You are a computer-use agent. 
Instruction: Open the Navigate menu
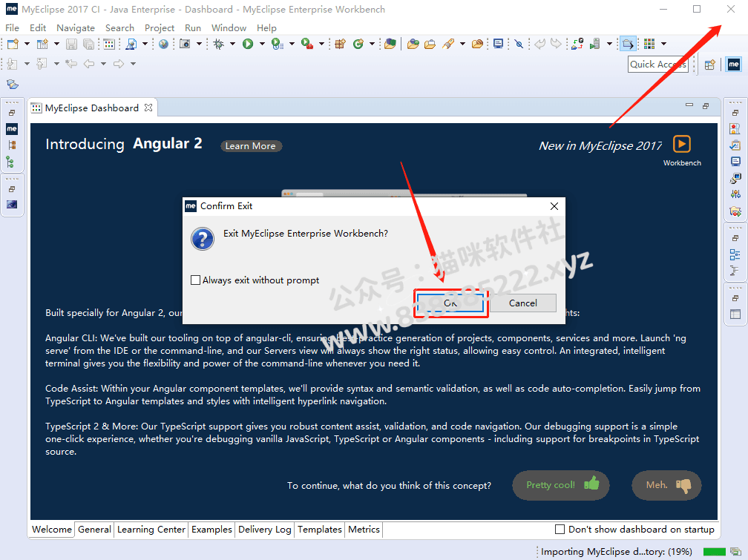coord(76,28)
